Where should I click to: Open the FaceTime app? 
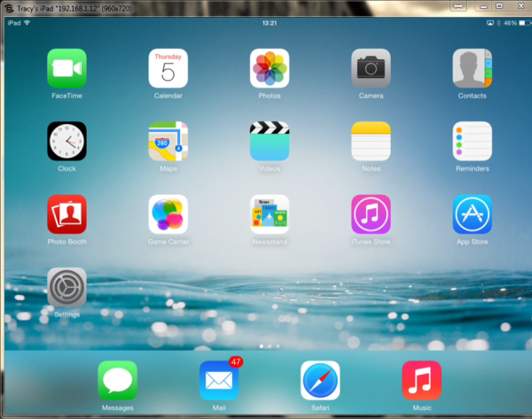pyautogui.click(x=66, y=68)
